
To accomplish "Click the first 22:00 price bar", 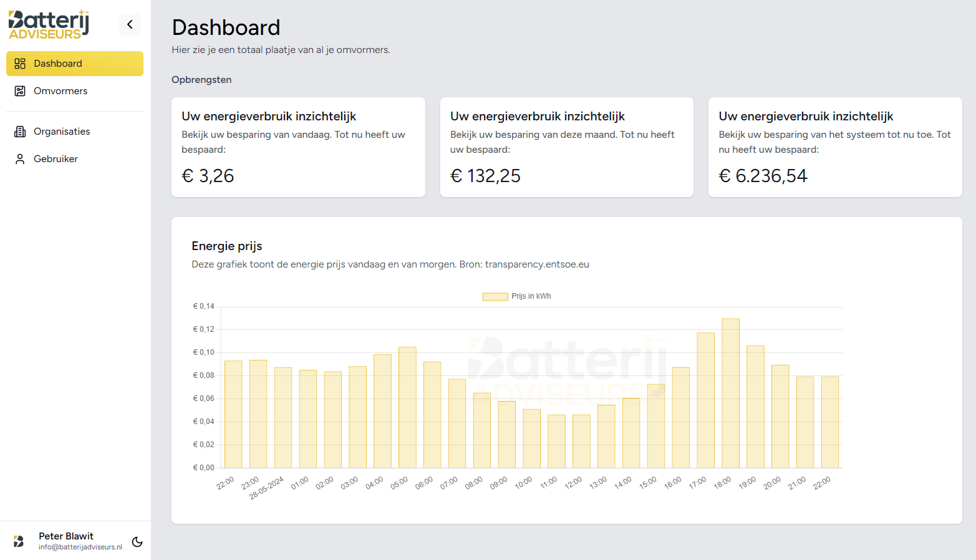I will click(233, 414).
